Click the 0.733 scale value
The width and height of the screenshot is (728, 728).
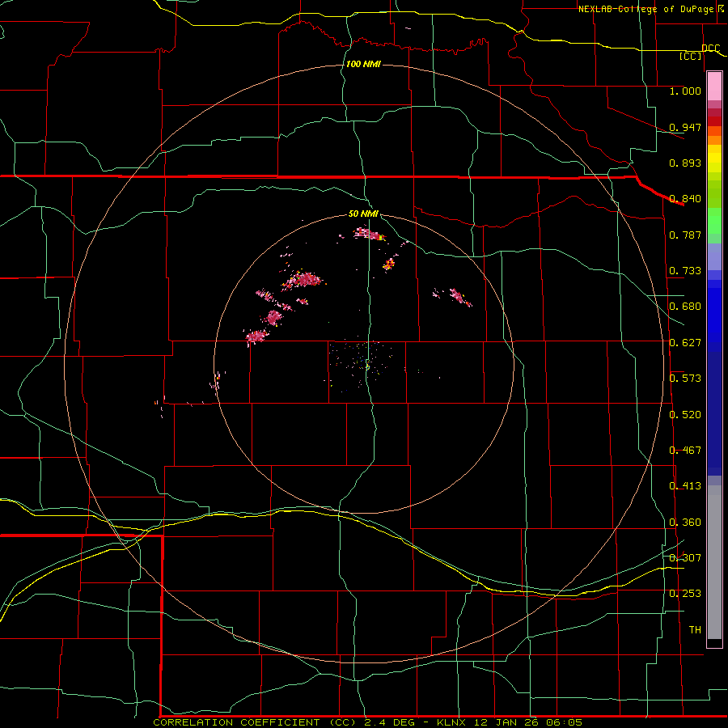point(685,271)
